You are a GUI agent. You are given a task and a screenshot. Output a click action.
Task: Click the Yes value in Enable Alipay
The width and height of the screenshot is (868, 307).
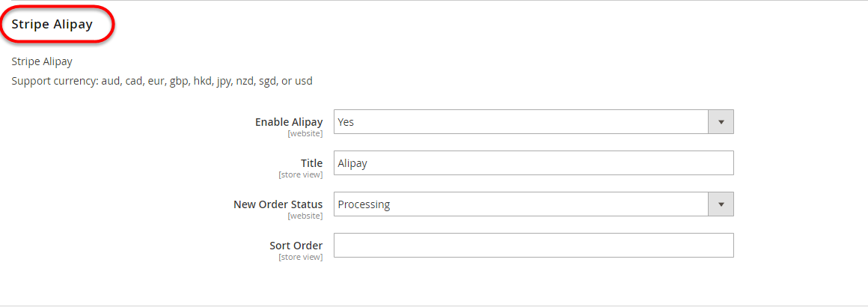click(346, 122)
